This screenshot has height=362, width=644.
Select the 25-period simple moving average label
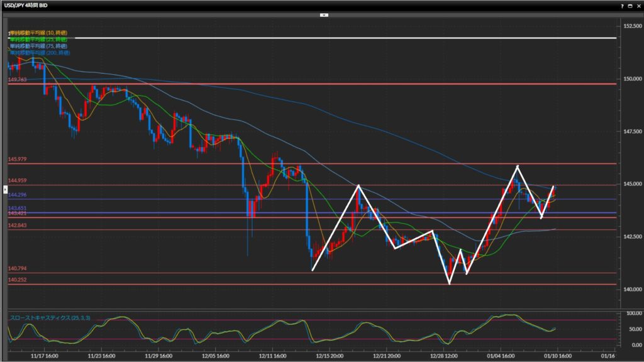click(39, 39)
